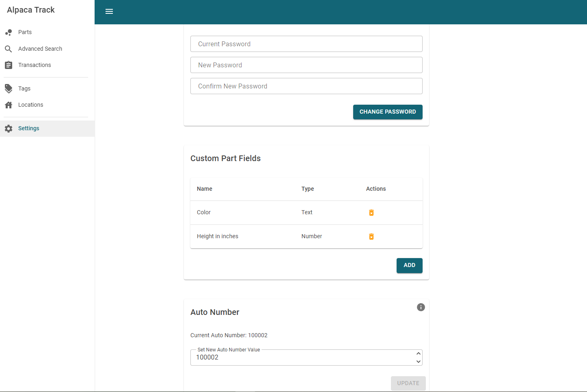
Task: Toggle the hamburger menu in top bar
Action: [109, 11]
